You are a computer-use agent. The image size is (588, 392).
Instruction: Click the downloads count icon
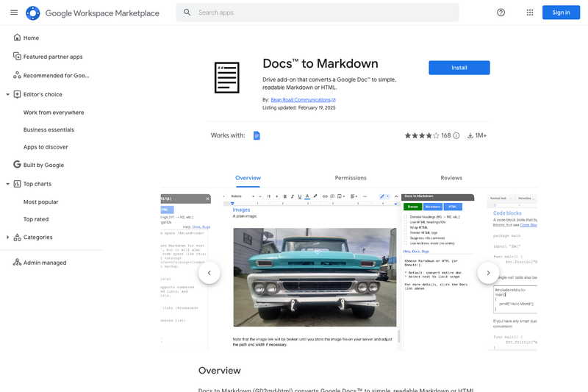point(470,135)
